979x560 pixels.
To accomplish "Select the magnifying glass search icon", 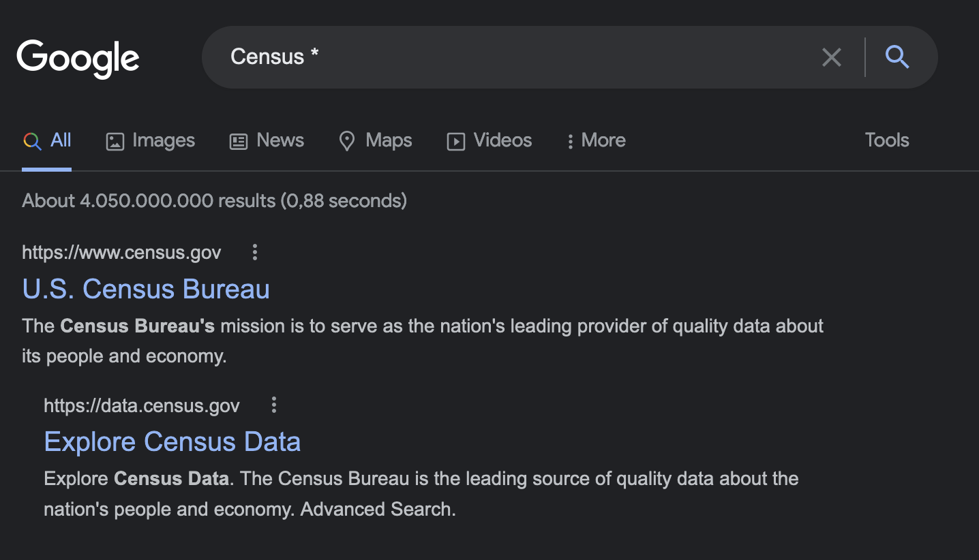I will click(897, 57).
